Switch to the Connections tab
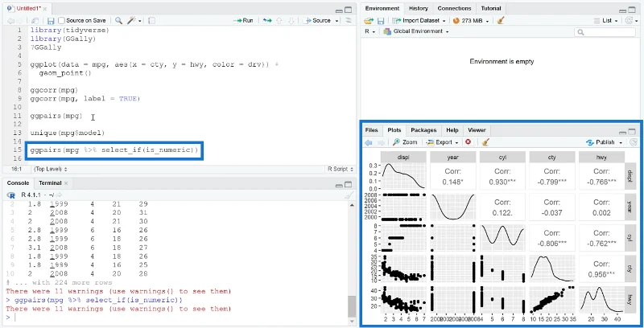Image resolution: width=644 pixels, height=328 pixels. 454,8
